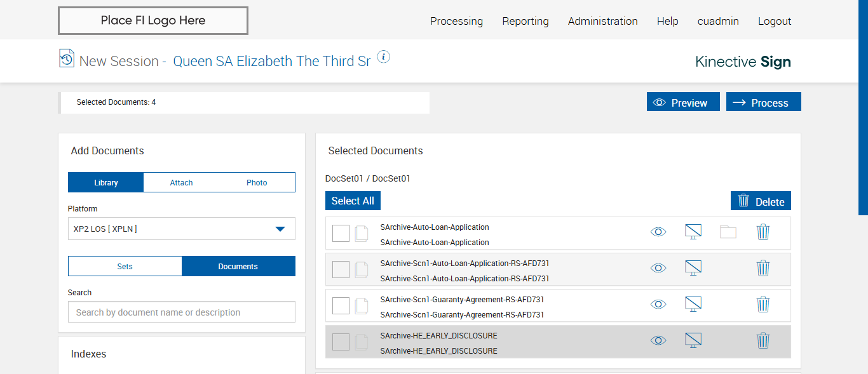Image resolution: width=868 pixels, height=374 pixels.
Task: Open the Platform dropdown XP2 LOS
Action: (182, 229)
